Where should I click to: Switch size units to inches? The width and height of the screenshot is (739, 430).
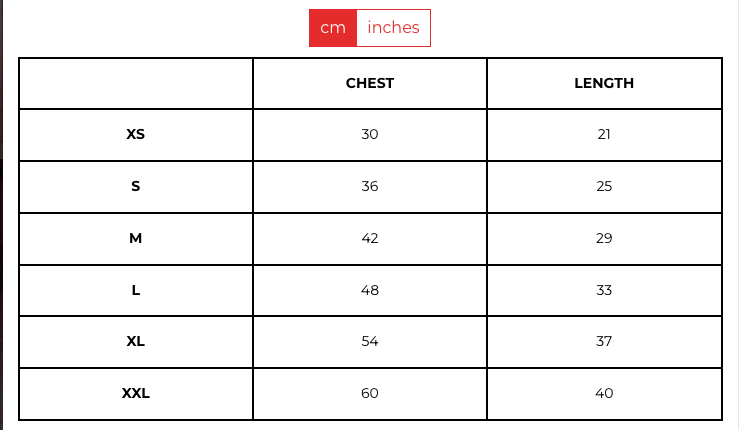point(393,28)
